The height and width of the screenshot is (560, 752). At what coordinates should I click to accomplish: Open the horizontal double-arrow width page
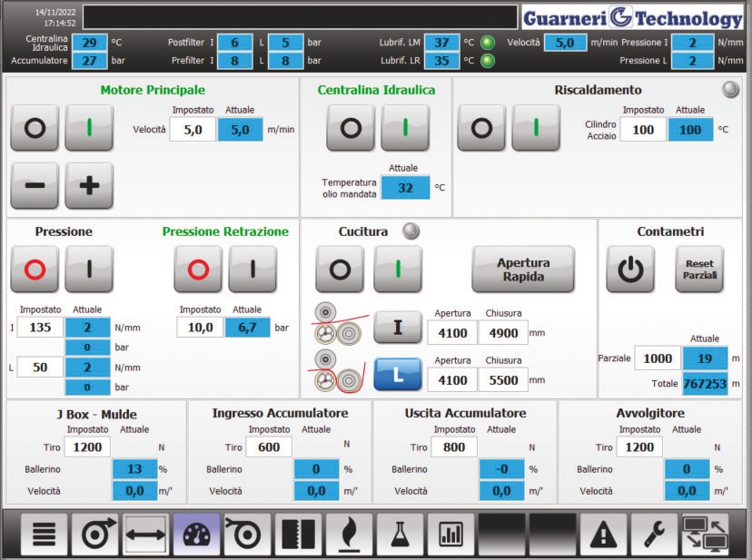click(x=146, y=534)
